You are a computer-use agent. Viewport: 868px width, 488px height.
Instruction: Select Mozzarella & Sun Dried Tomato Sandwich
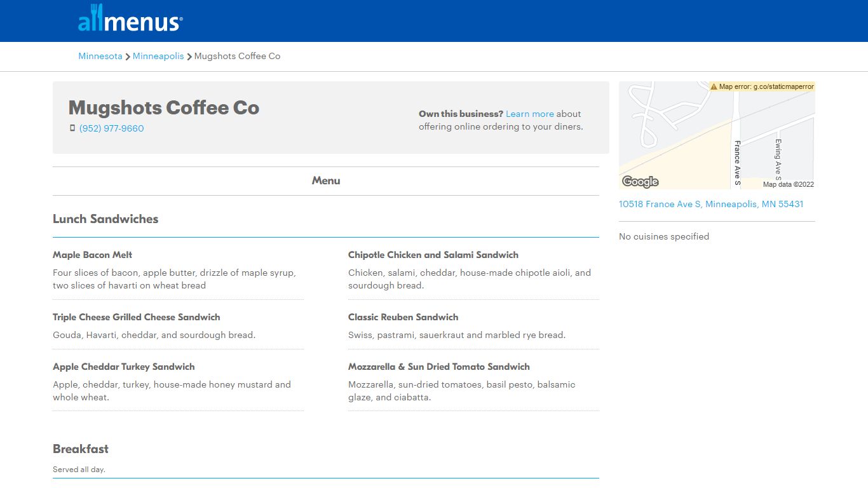pyautogui.click(x=439, y=367)
